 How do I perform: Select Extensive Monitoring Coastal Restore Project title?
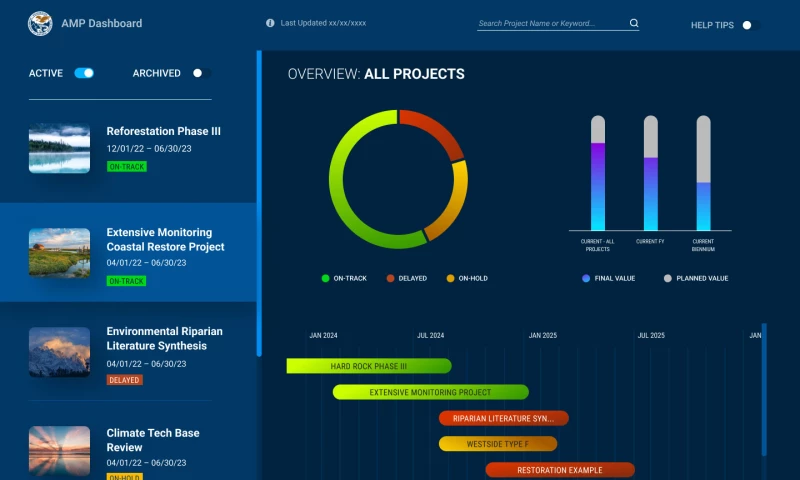(x=165, y=239)
